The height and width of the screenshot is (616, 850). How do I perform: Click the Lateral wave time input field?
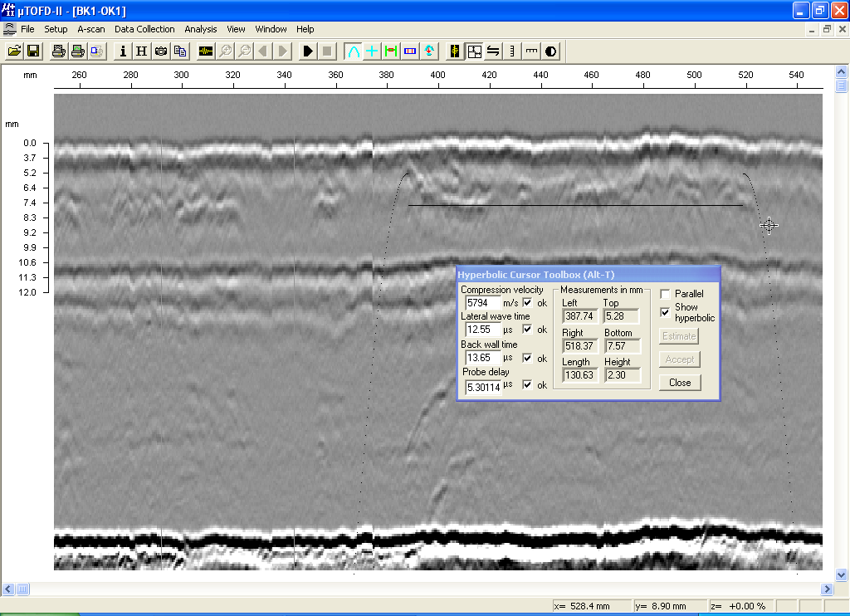click(x=482, y=330)
